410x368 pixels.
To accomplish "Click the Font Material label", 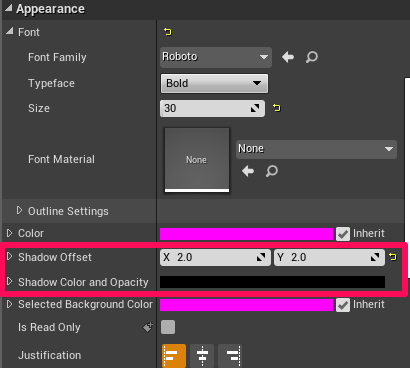I will coord(61,159).
